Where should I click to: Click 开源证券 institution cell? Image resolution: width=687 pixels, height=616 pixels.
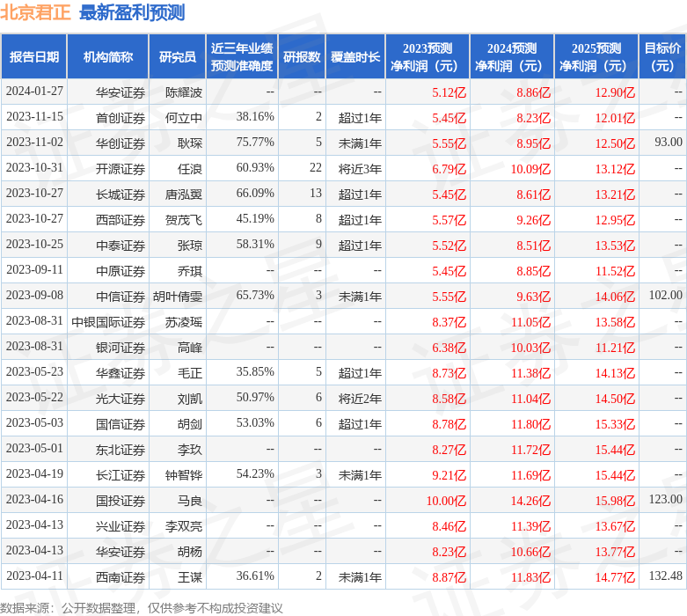pyautogui.click(x=121, y=169)
